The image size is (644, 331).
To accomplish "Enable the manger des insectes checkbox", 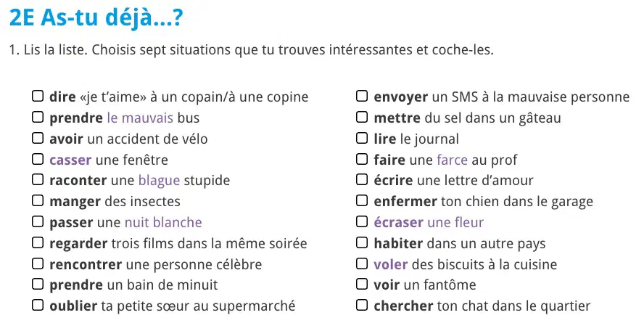I will (38, 200).
